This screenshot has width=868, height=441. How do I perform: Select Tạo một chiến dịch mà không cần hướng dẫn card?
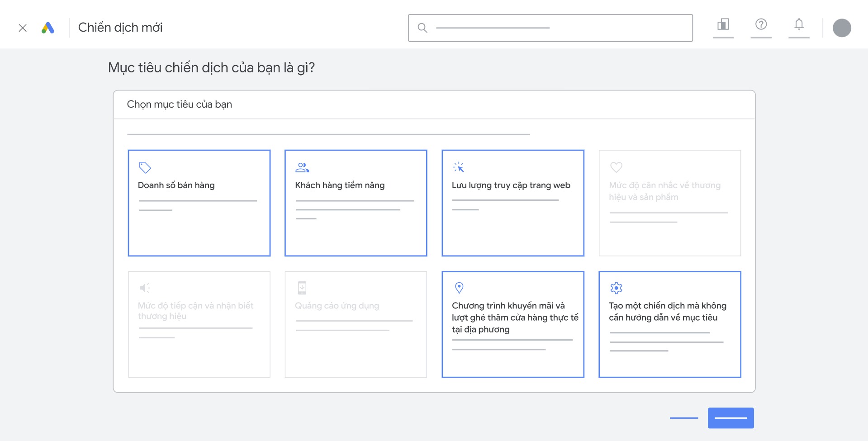[670, 324]
